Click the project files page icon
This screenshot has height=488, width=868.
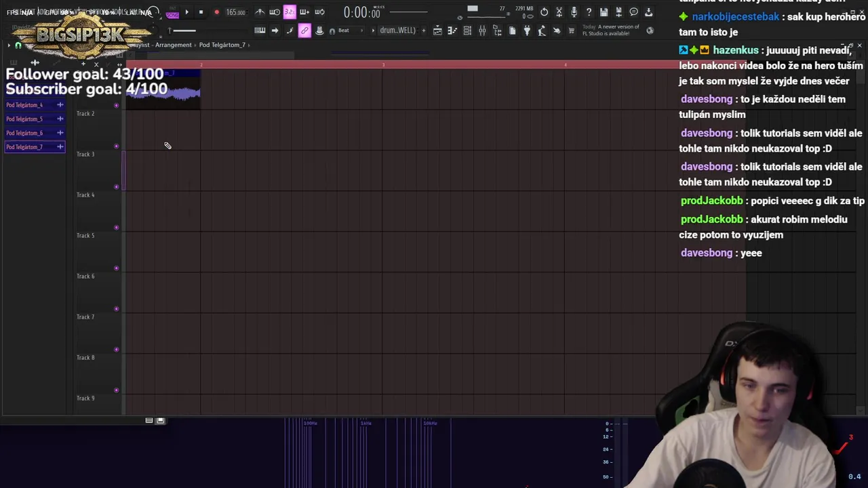[512, 30]
